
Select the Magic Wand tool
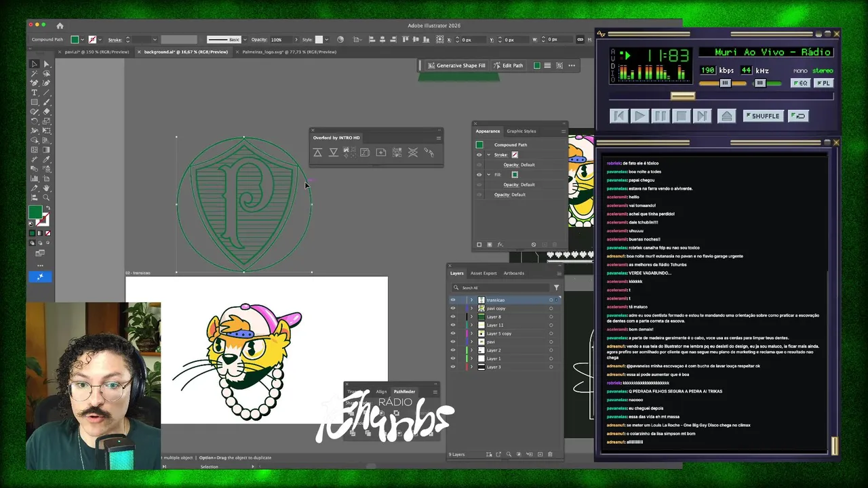coord(35,73)
